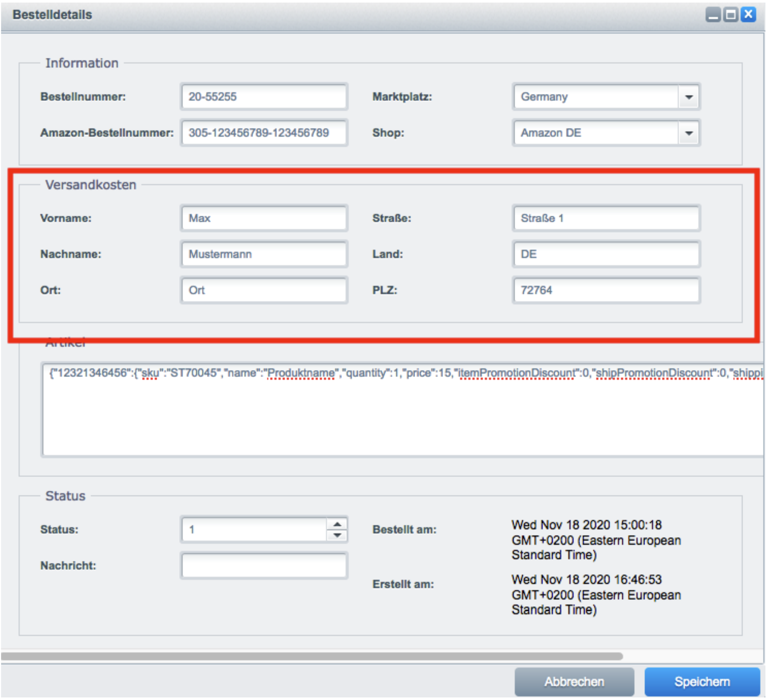Screen dimensions: 768x700
Task: Maximize the Bestelldetails window
Action: coord(730,15)
